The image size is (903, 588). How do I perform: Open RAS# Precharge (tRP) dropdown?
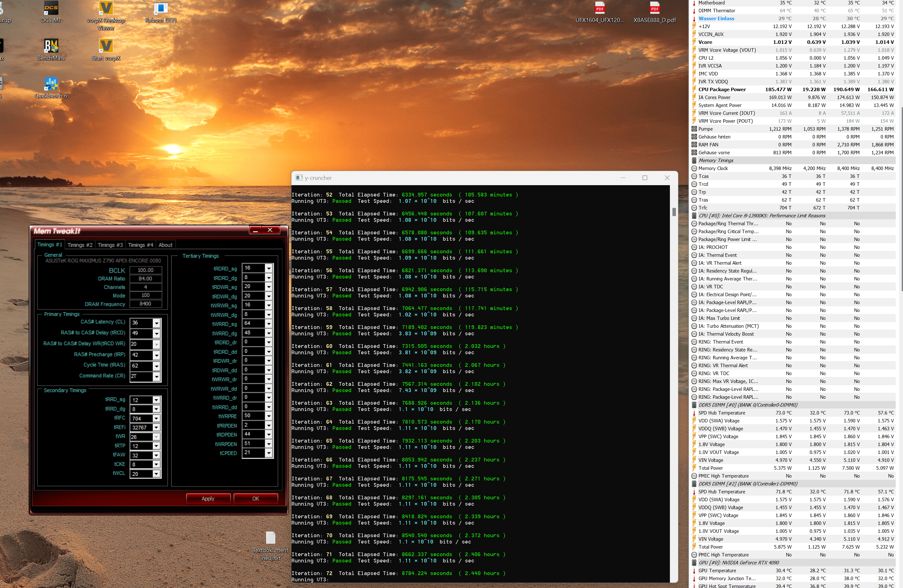[x=156, y=355]
